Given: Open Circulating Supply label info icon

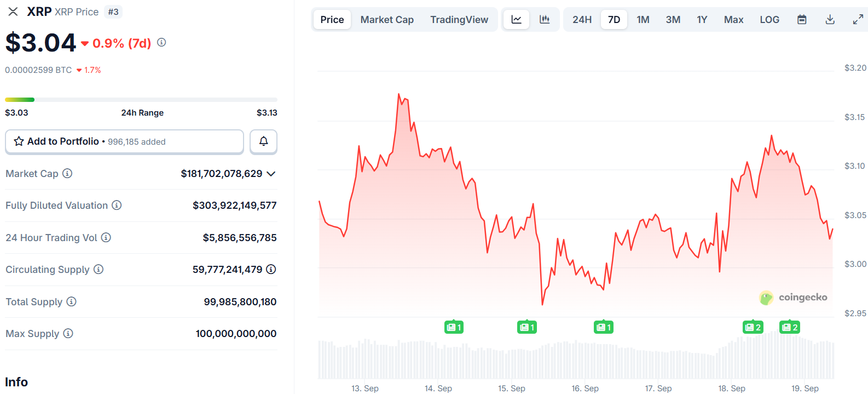Looking at the screenshot, I should pyautogui.click(x=99, y=269).
